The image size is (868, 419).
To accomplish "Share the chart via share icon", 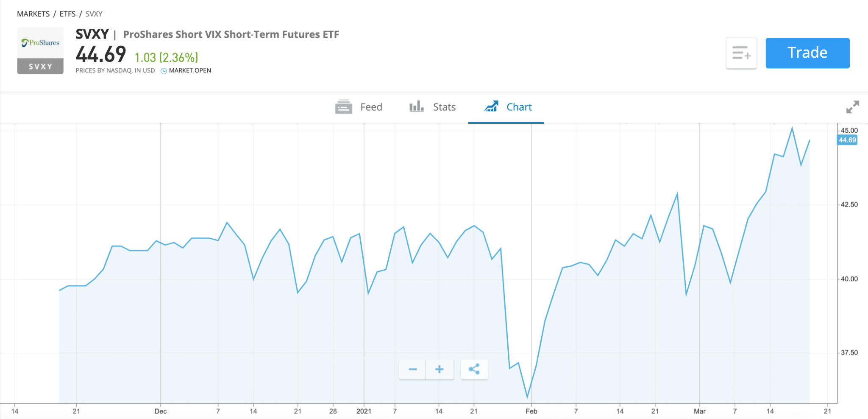I will click(474, 369).
